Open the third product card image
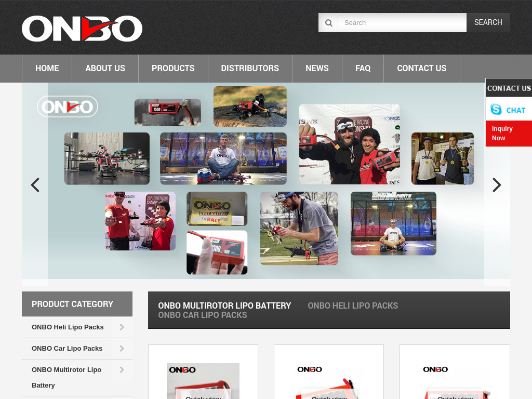Image resolution: width=532 pixels, height=399 pixels. (455, 381)
